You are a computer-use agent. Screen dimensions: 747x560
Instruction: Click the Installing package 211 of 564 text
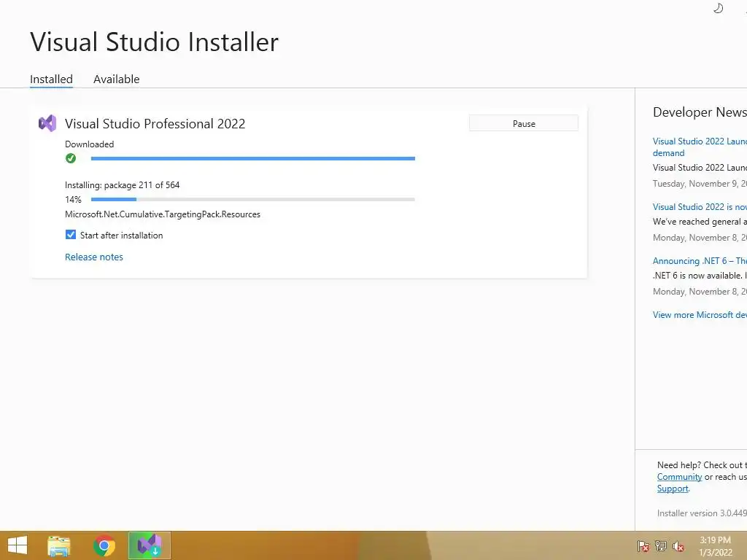pyautogui.click(x=123, y=184)
